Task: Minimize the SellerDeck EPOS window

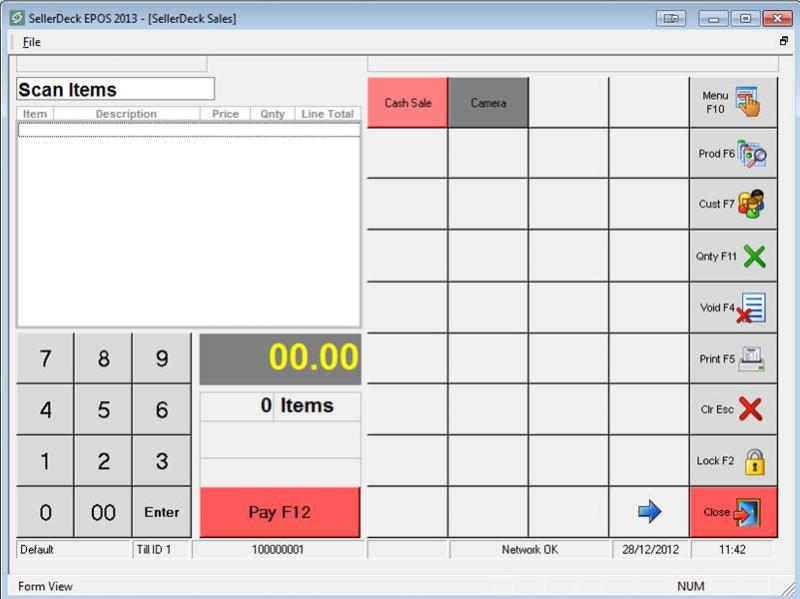Action: (x=713, y=19)
